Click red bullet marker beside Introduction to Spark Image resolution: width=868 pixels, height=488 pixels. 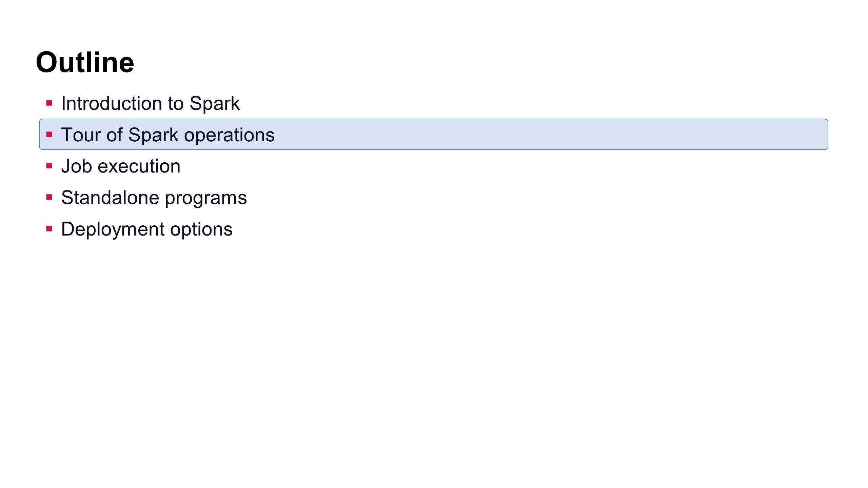click(49, 103)
